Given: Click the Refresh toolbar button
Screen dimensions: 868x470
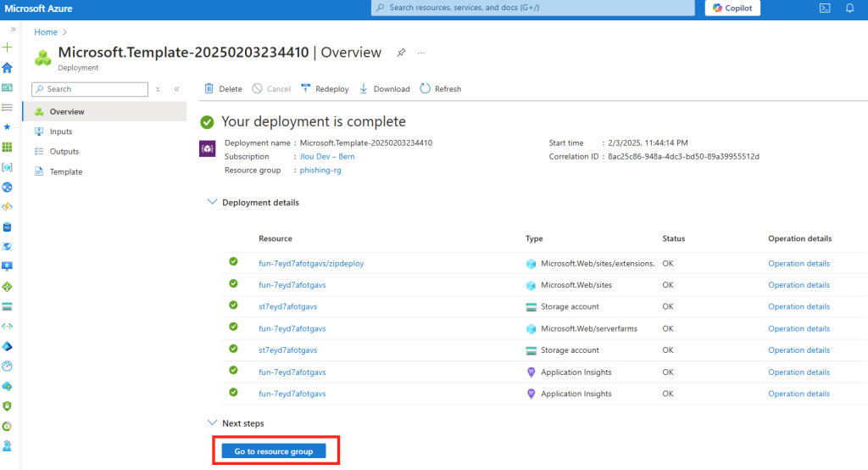Looking at the screenshot, I should (441, 89).
